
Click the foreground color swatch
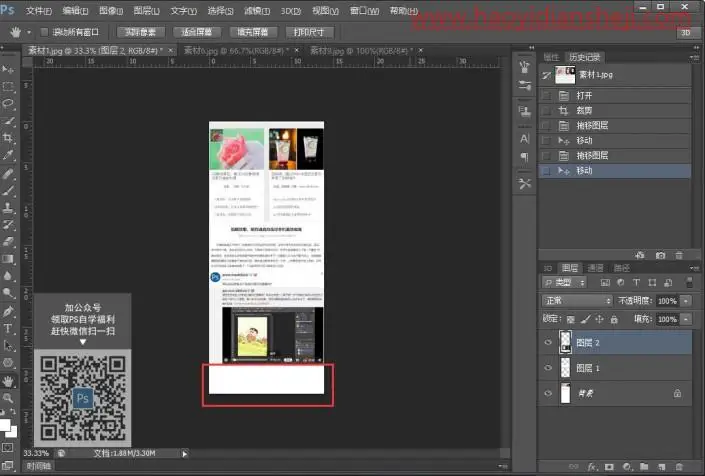pyautogui.click(x=4, y=425)
